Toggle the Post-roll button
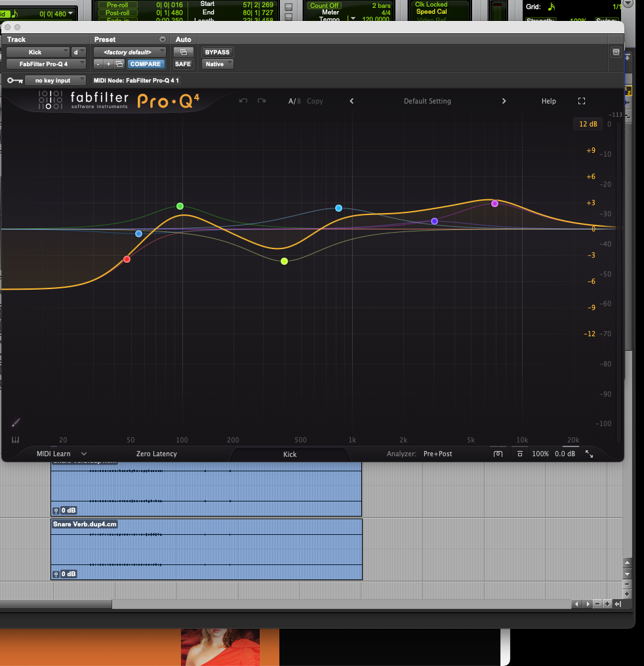Screen dimensions: 644x666 117,12
